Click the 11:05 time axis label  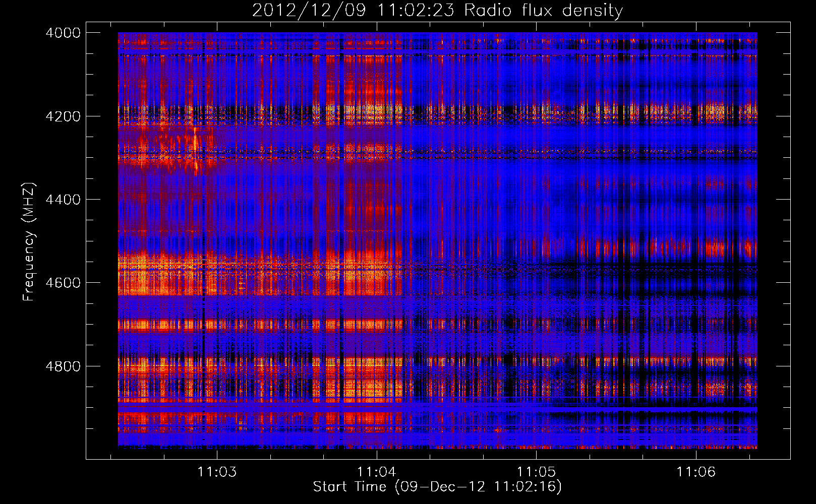(x=536, y=472)
